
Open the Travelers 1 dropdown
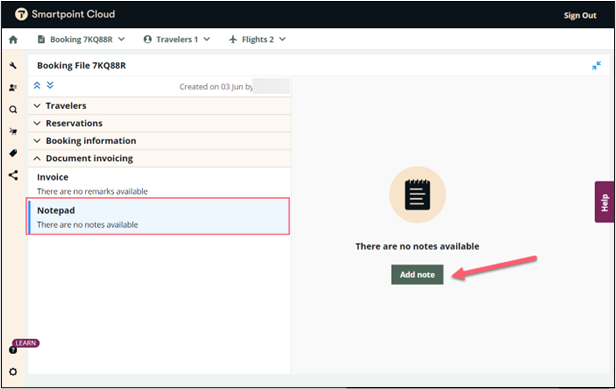177,39
